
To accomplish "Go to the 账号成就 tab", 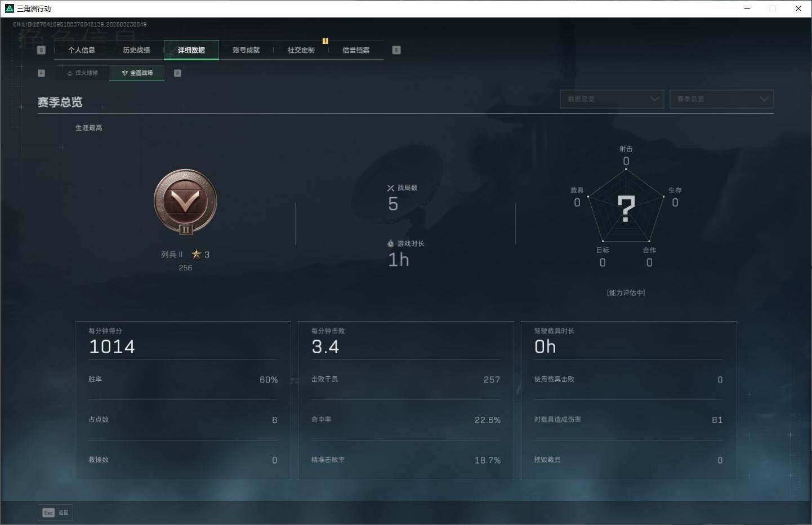I will [246, 50].
